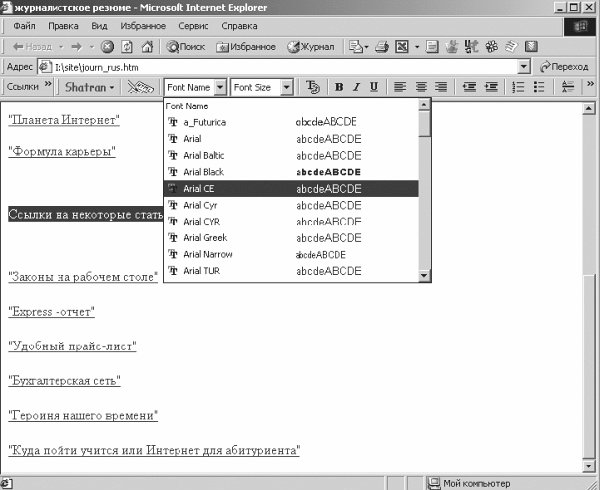
Task: Click the Stop loading icon
Action: pyautogui.click(x=107, y=47)
